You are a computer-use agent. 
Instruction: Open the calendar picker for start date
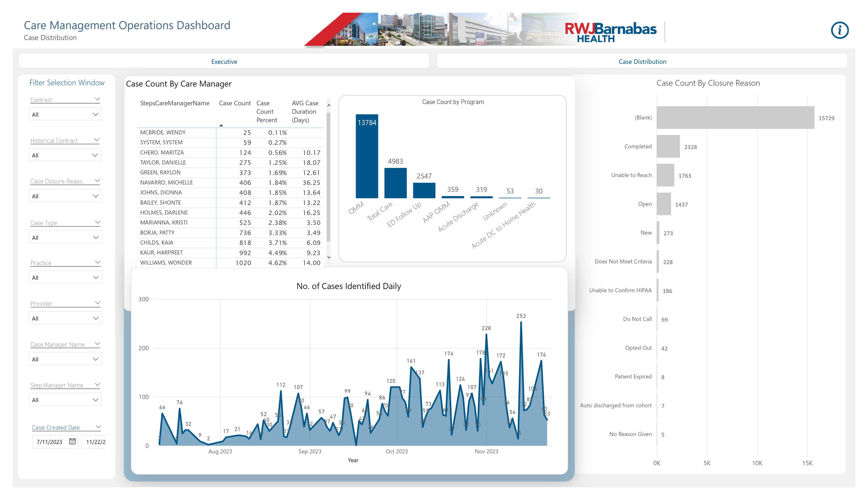pos(72,441)
